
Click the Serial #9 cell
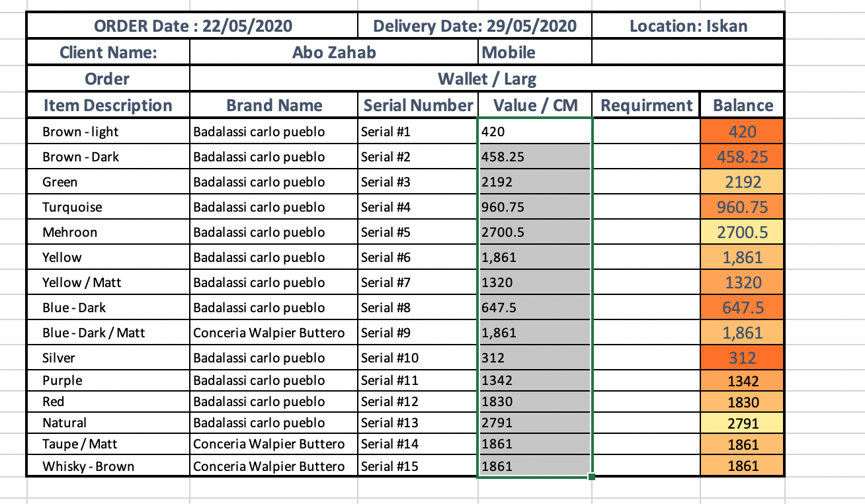click(x=418, y=333)
